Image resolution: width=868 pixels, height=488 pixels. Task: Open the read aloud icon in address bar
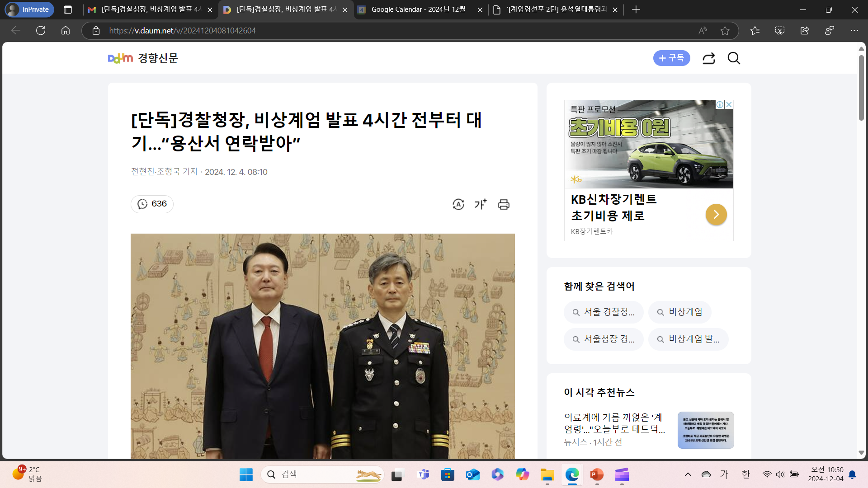coord(703,31)
